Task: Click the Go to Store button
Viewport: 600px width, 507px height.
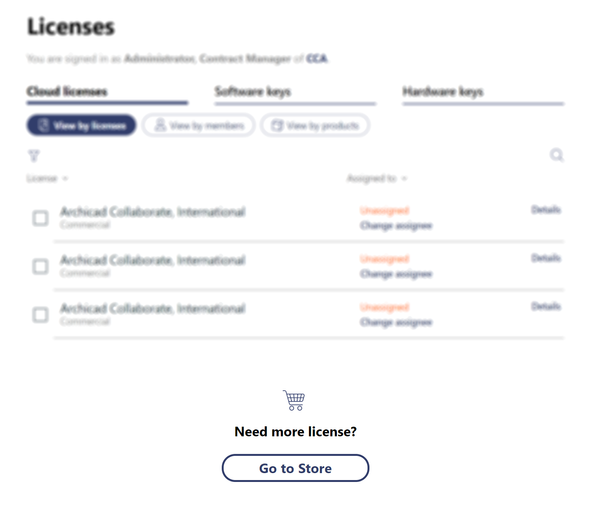Action: 295,468
